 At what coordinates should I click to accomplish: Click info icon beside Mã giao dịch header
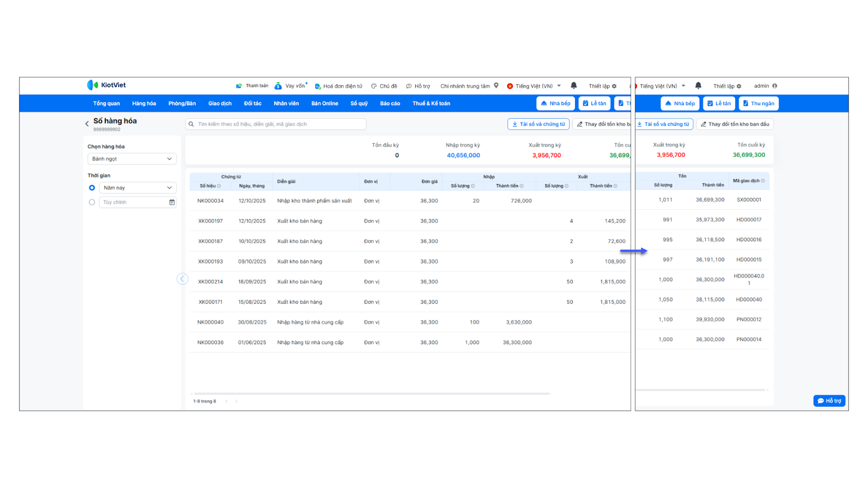(763, 181)
